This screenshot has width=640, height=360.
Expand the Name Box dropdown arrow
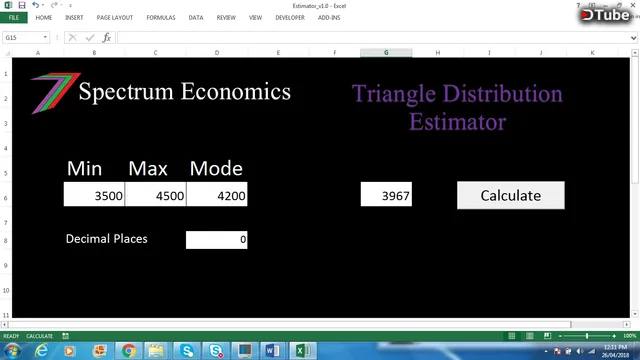point(45,38)
